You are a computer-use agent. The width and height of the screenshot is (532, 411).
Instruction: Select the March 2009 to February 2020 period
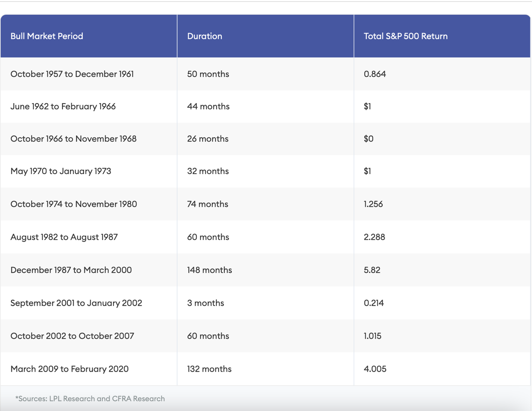pos(69,369)
